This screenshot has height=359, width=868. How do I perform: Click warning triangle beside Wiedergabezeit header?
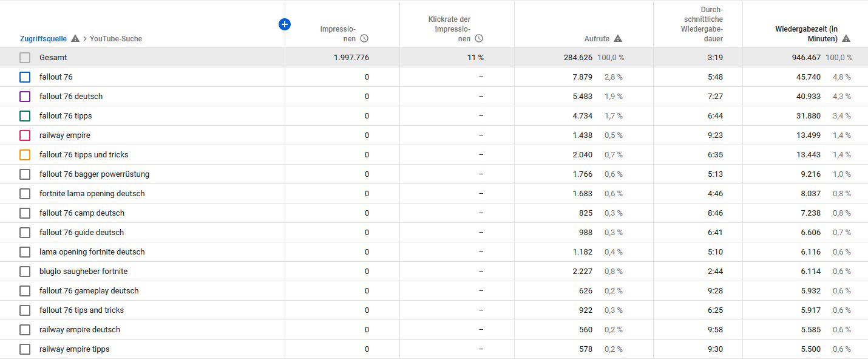[846, 39]
